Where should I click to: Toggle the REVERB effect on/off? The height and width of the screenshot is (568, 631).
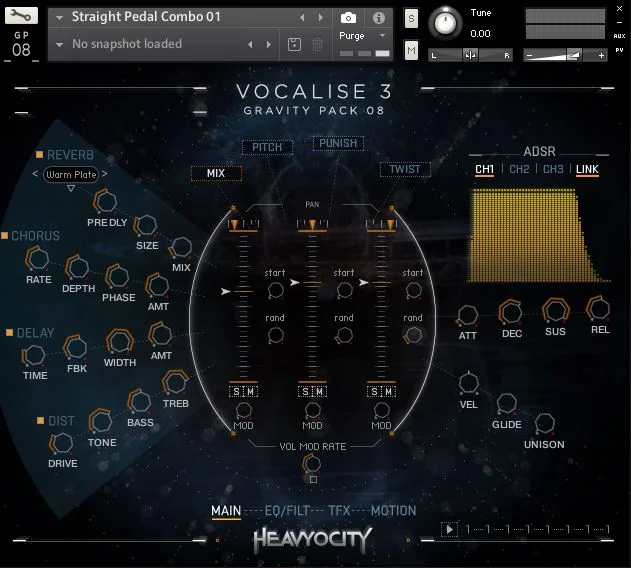39,154
